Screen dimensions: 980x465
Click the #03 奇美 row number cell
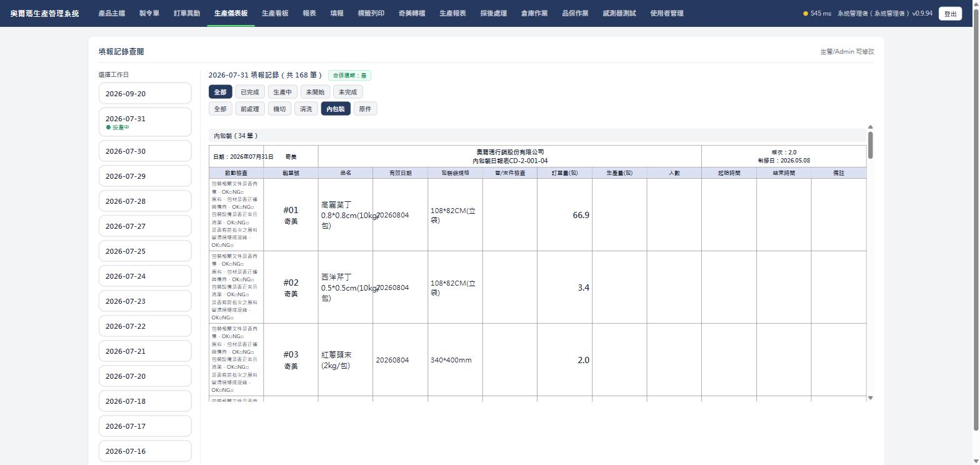291,360
